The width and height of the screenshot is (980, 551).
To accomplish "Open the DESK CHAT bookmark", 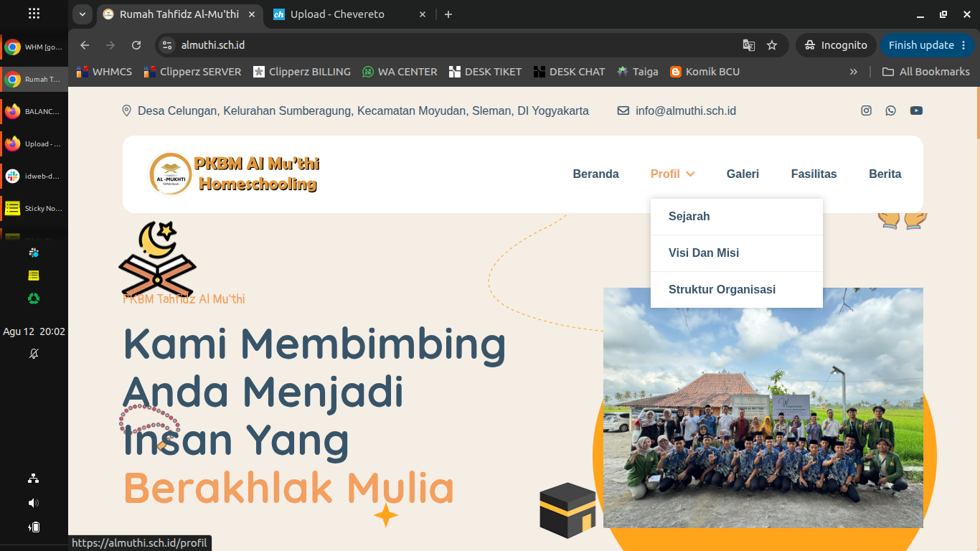I will (x=570, y=72).
